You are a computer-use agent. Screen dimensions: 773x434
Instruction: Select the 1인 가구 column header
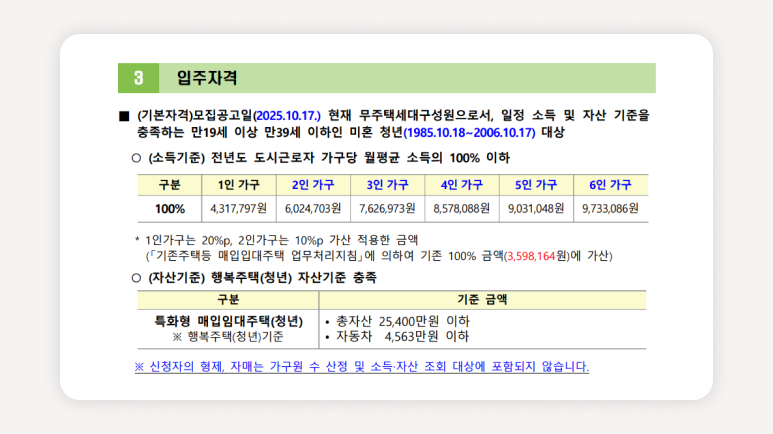[x=236, y=185]
